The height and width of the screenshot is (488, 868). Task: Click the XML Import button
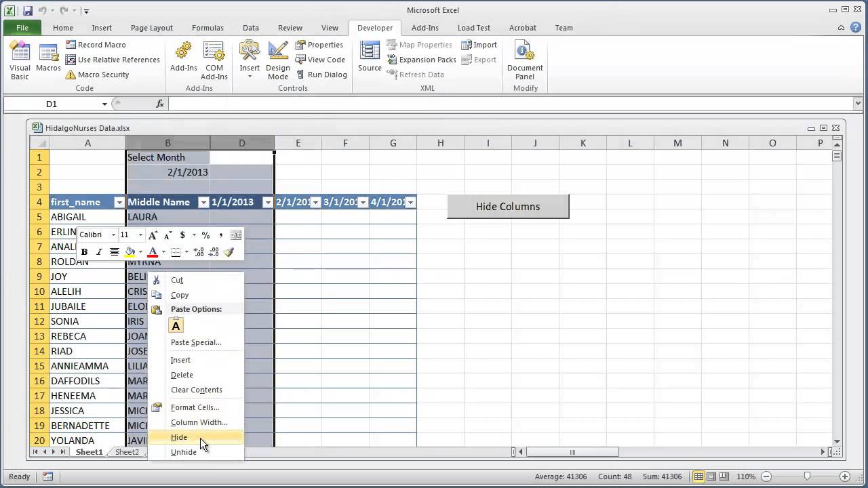tap(479, 45)
